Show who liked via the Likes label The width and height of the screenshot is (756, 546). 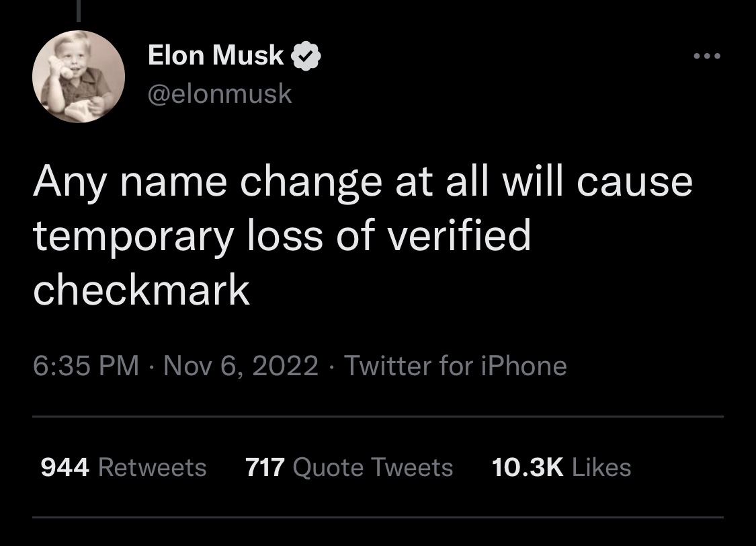click(601, 467)
